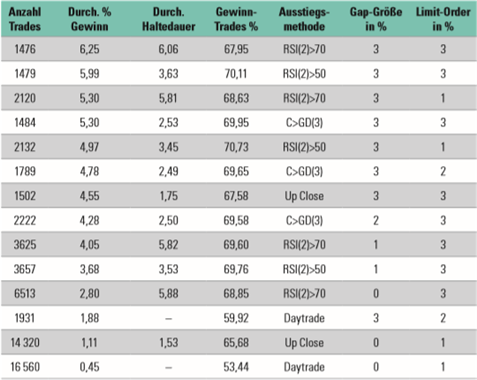Click the 16 560 trades cell
The image size is (477, 380).
tap(25, 367)
